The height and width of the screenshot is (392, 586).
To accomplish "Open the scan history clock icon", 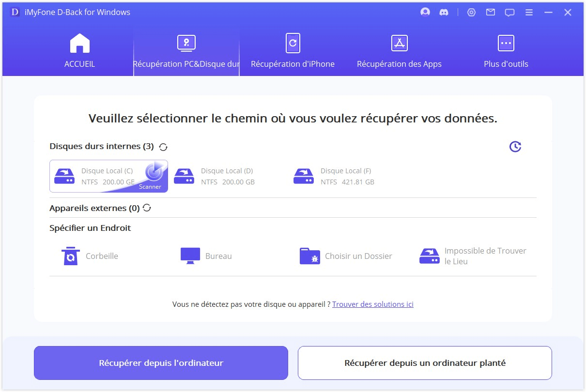I will 516,147.
